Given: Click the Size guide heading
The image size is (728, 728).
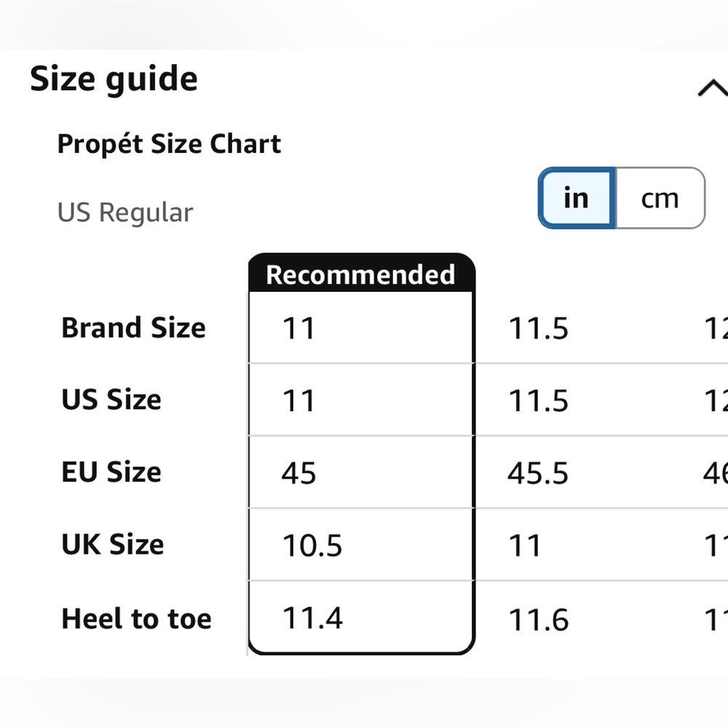Looking at the screenshot, I should 114,79.
